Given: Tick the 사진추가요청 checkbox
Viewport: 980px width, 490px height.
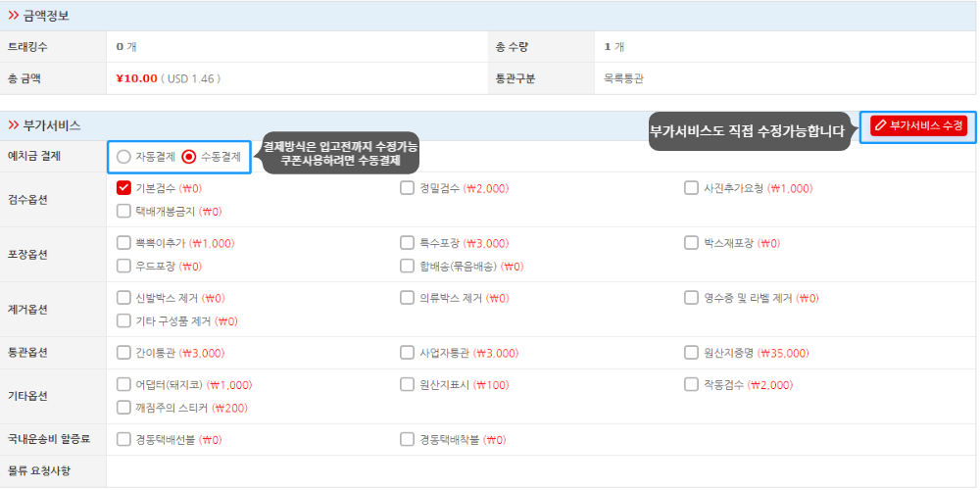Looking at the screenshot, I should [x=691, y=188].
